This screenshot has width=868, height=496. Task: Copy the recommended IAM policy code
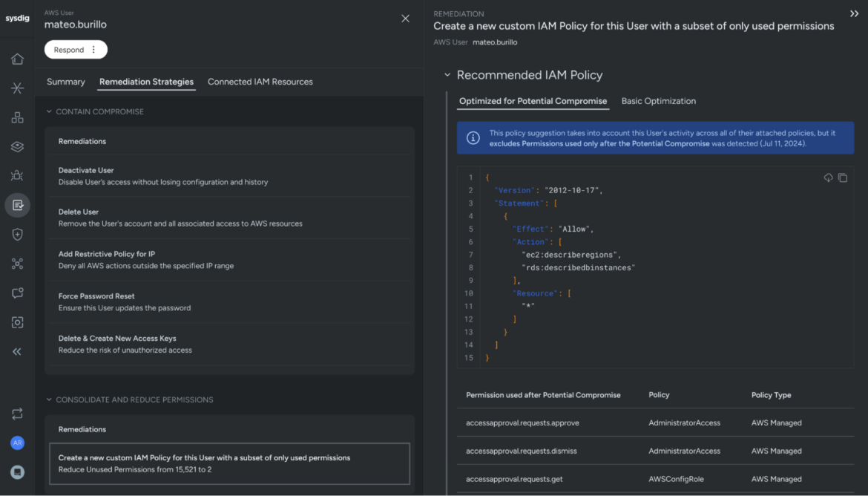click(843, 177)
